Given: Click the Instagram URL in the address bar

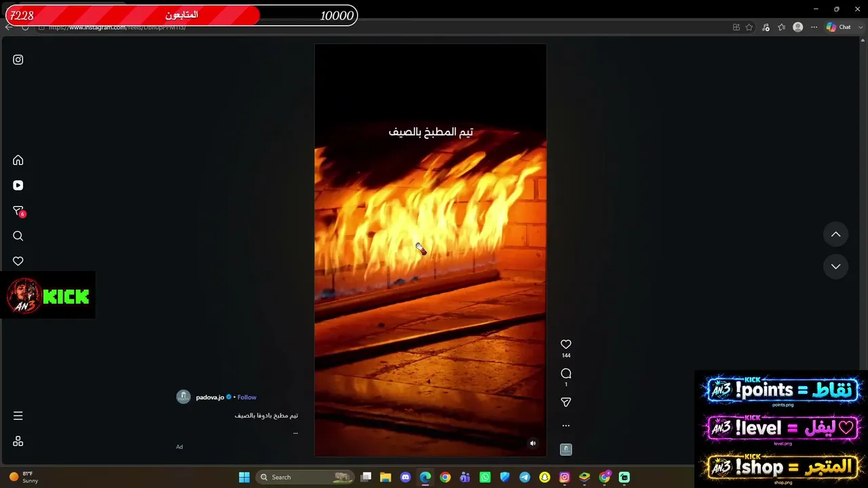Looking at the screenshot, I should pyautogui.click(x=117, y=27).
